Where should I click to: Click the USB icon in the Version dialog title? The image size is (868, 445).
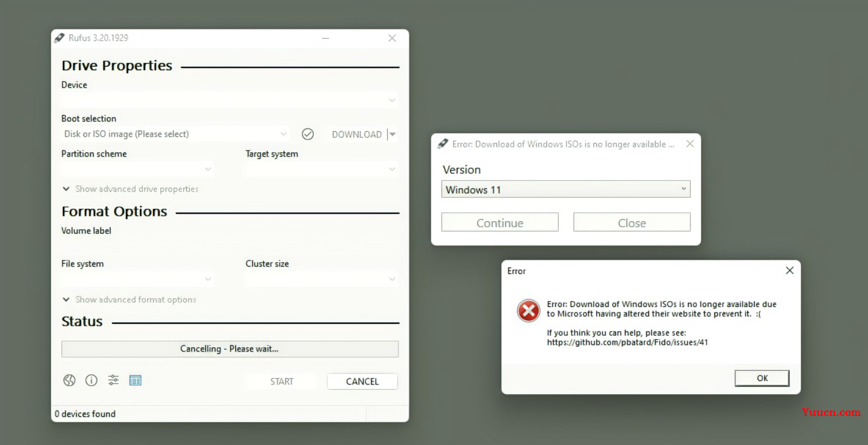coord(443,144)
